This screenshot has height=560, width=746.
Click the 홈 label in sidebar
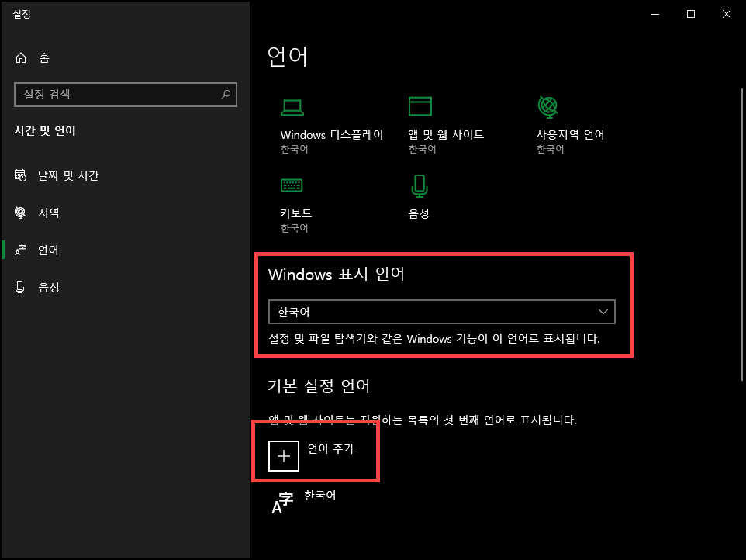pyautogui.click(x=44, y=58)
